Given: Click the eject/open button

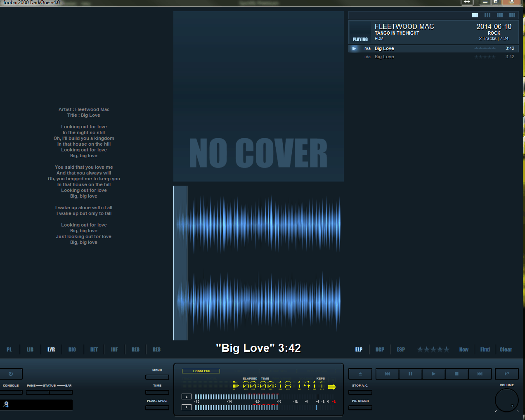Looking at the screenshot, I should click(x=360, y=374).
